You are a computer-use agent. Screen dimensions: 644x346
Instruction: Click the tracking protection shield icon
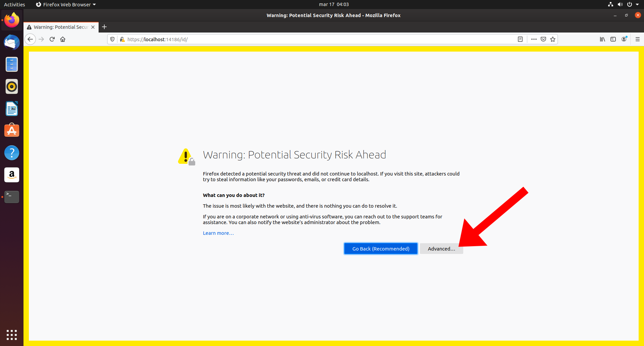[112, 39]
